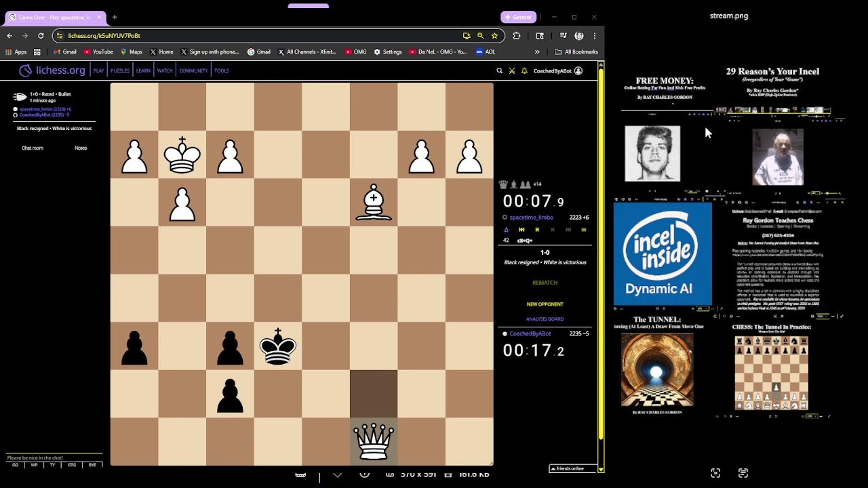Open the spacetime_limbo player link above the clock
This screenshot has width=868, height=488.
[x=532, y=218]
